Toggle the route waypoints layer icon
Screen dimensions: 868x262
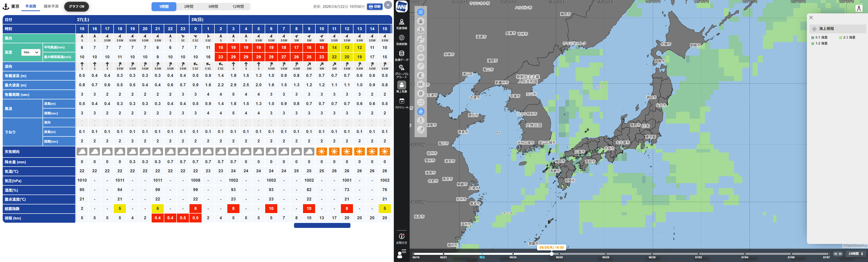(421, 39)
